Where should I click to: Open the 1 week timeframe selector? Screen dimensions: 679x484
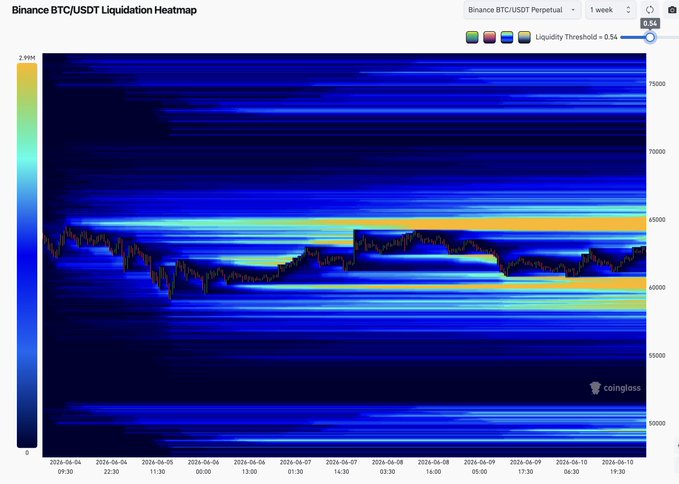[611, 10]
